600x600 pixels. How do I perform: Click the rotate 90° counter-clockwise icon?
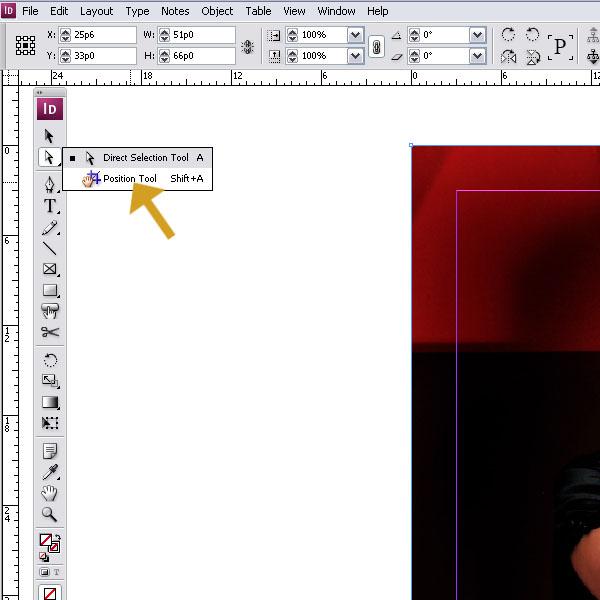[x=532, y=34]
